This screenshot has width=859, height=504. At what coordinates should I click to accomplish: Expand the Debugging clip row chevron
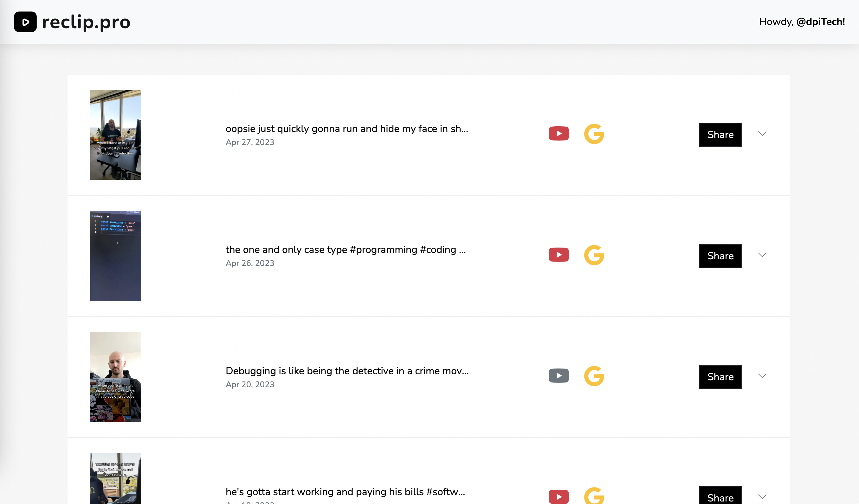click(x=762, y=376)
